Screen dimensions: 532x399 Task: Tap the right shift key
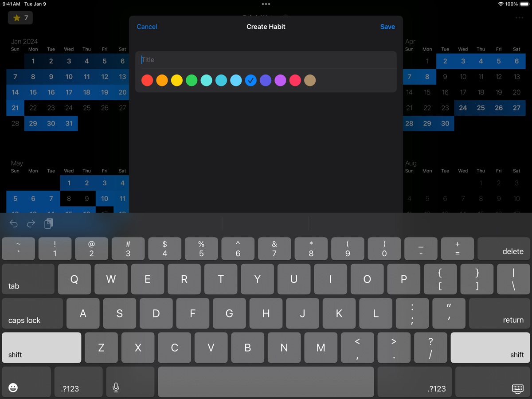(x=490, y=348)
